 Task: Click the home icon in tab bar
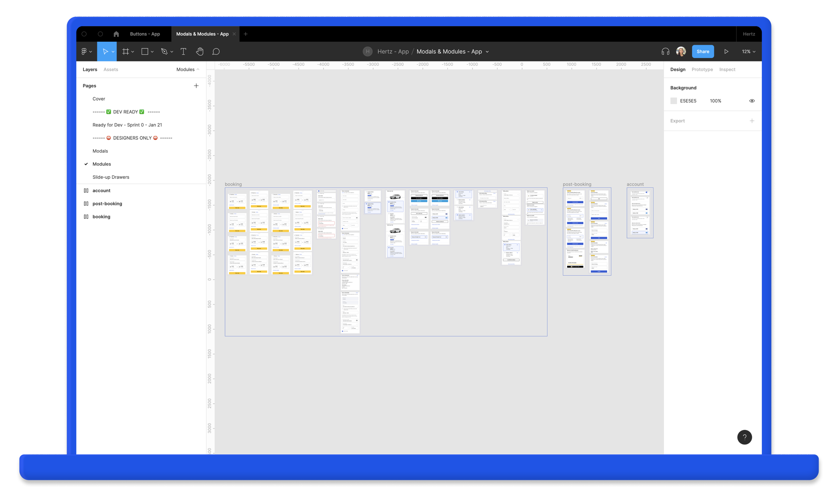[x=116, y=34]
